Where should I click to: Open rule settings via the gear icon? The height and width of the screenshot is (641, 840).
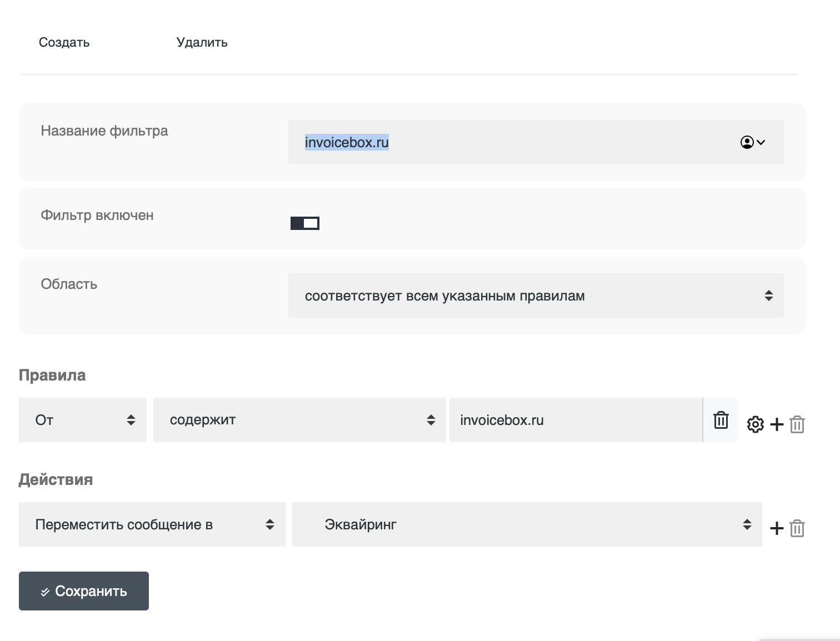[755, 424]
